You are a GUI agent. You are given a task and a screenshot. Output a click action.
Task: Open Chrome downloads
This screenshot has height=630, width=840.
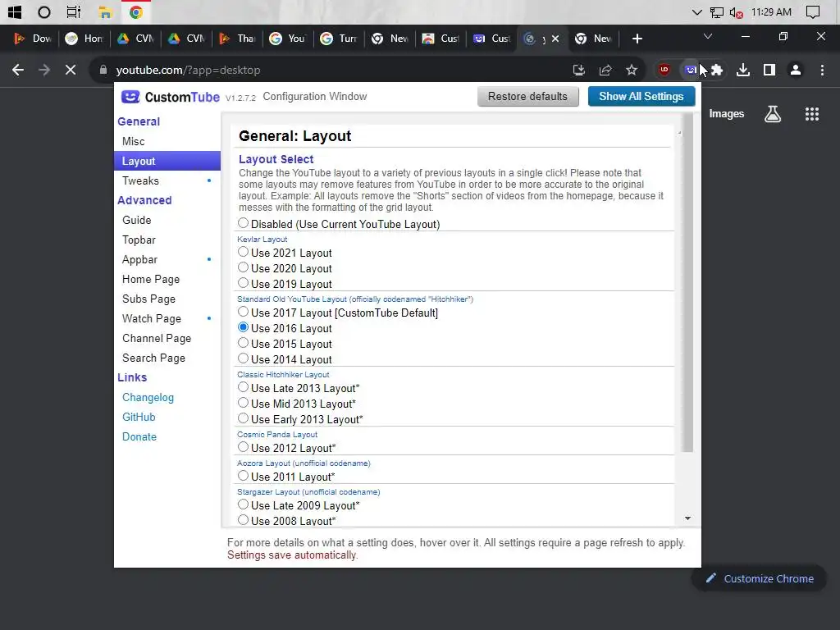(x=743, y=70)
